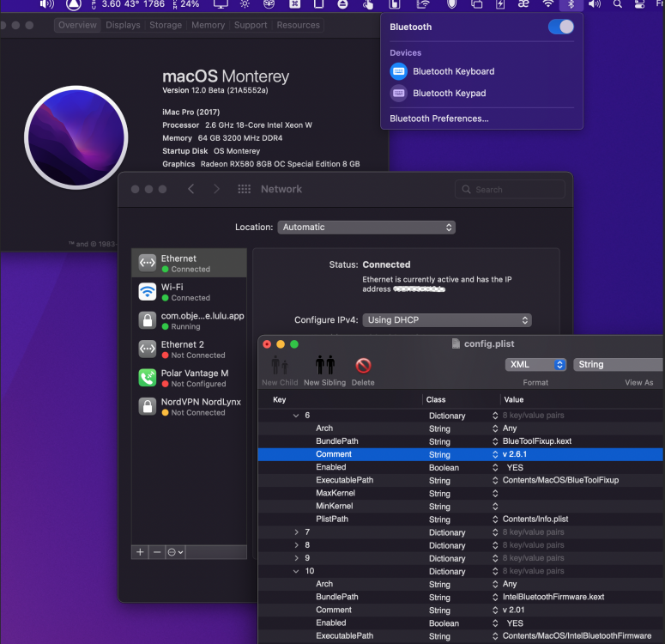Select value v 2.6.1
The width and height of the screenshot is (665, 644).
515,454
